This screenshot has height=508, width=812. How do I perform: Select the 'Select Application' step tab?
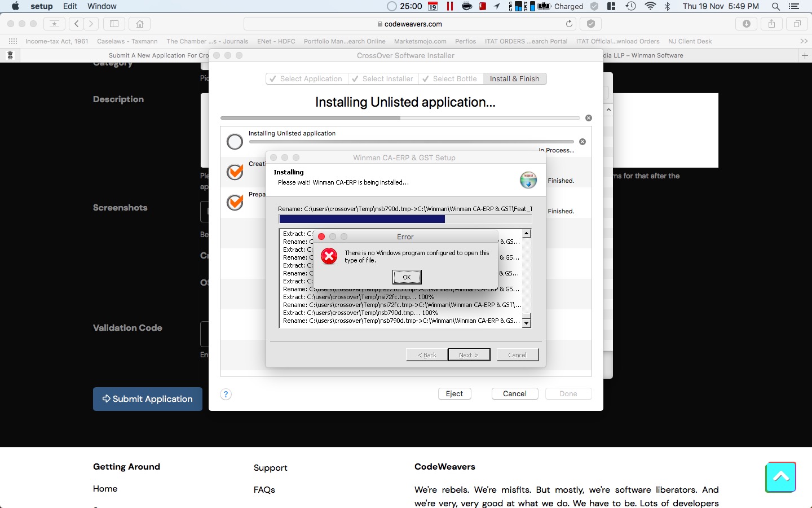(x=307, y=79)
